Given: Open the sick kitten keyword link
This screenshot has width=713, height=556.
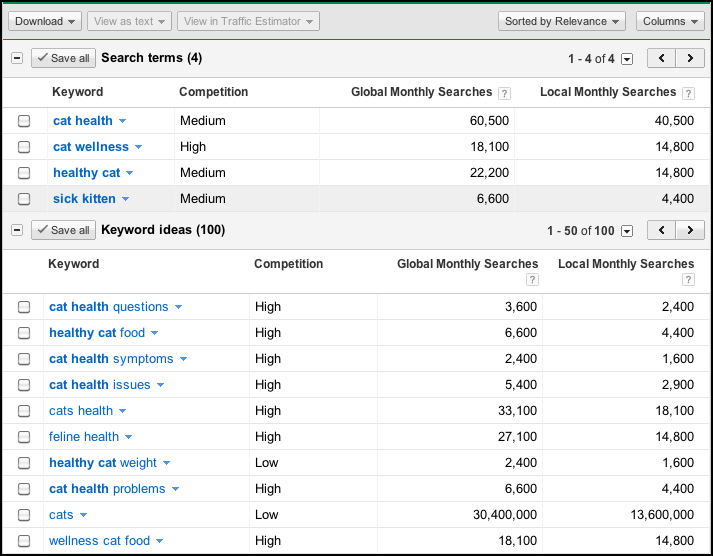Looking at the screenshot, I should [84, 199].
